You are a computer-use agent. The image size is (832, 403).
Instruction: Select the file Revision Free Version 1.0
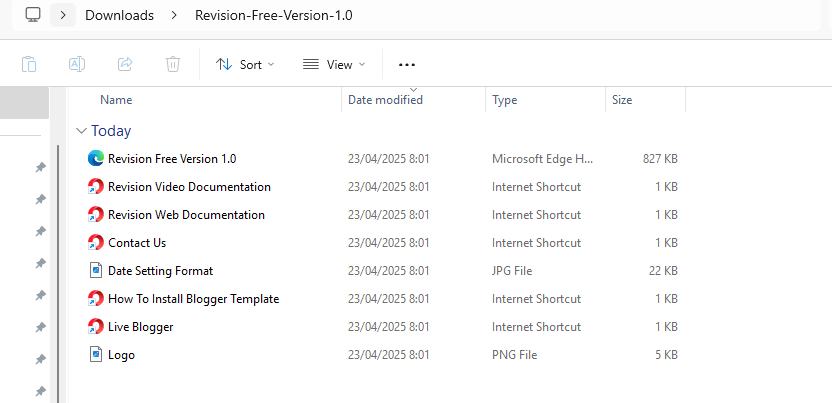[172, 159]
